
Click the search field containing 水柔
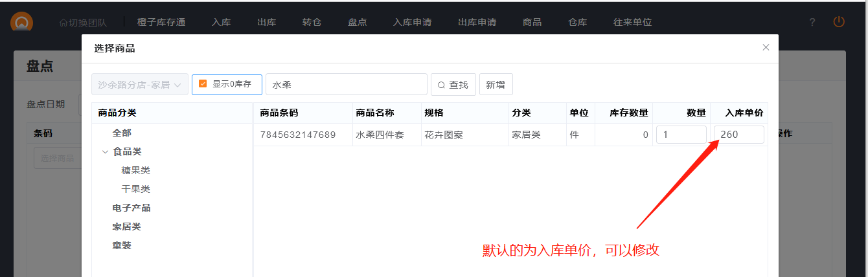click(346, 85)
